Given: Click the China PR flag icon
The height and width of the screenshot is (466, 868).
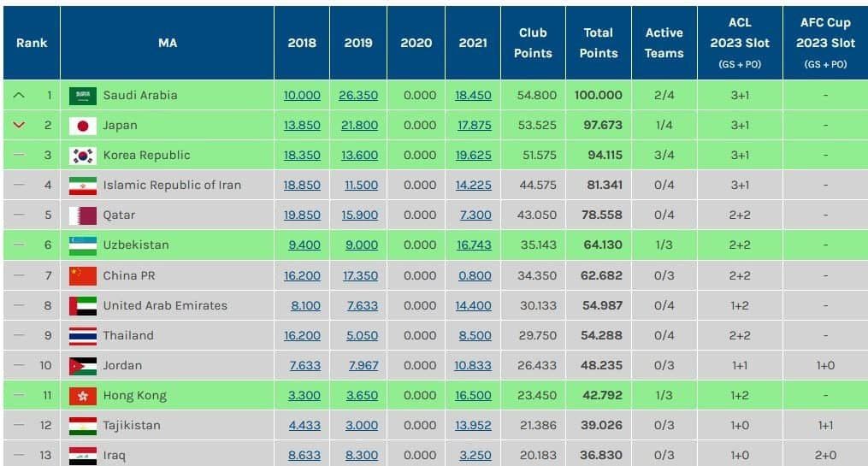Looking at the screenshot, I should tap(83, 275).
